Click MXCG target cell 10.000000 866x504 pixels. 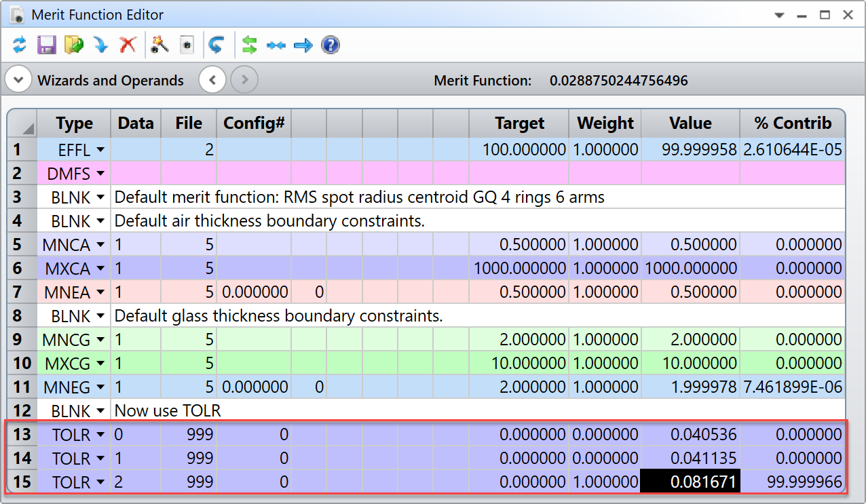519,364
